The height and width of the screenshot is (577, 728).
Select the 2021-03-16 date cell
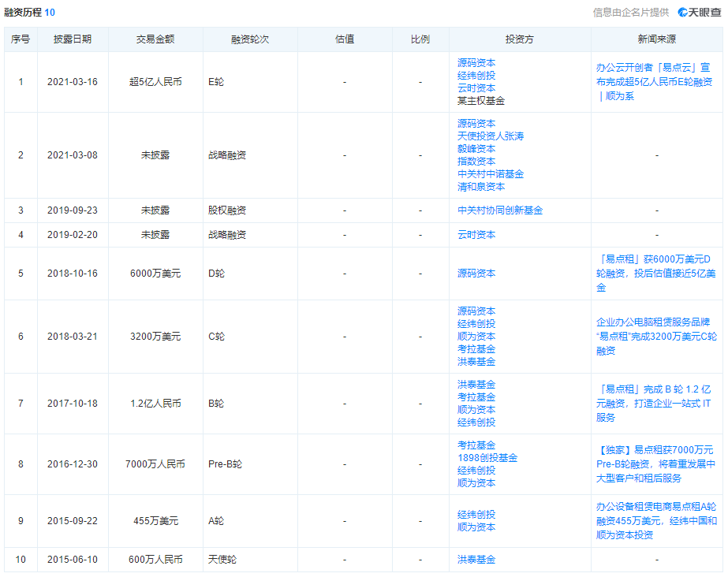click(73, 82)
